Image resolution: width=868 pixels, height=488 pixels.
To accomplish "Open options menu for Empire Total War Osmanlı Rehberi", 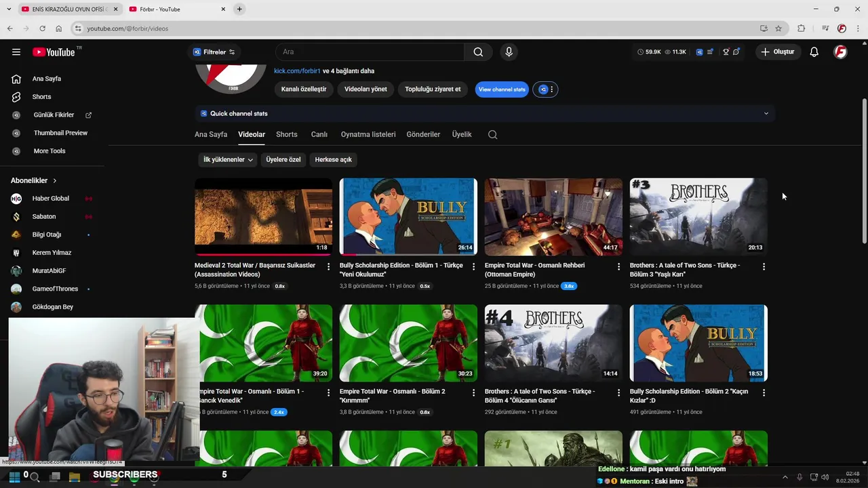I will tap(618, 267).
